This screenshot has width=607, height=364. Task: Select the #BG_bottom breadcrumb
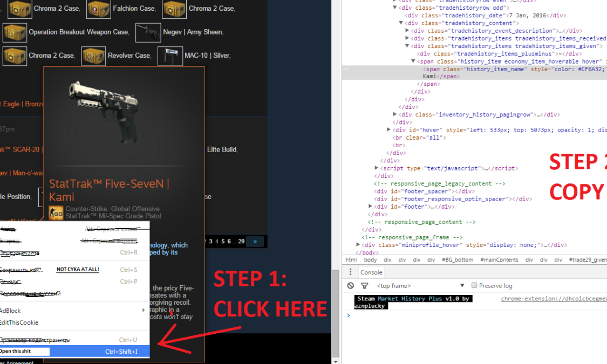(x=457, y=260)
